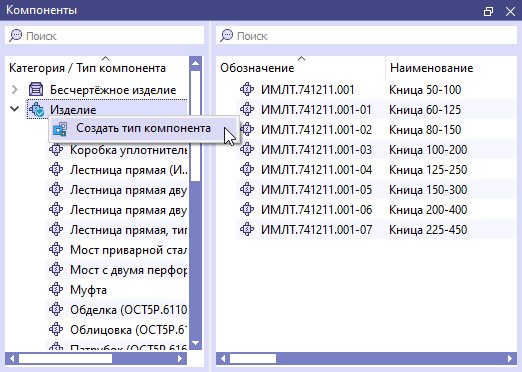Click icon of row ИМЛТ.741211.001-07
This screenshot has height=372, width=522.
coord(247,229)
